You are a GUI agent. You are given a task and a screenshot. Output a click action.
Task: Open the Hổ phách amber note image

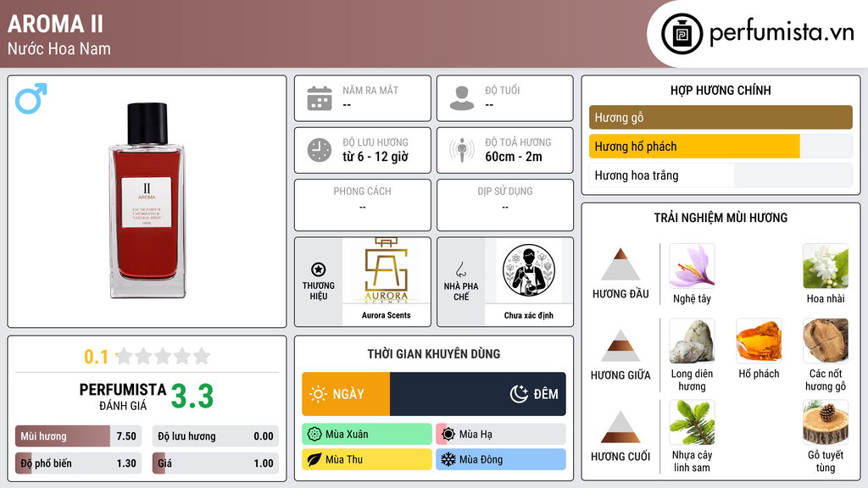pyautogui.click(x=759, y=341)
